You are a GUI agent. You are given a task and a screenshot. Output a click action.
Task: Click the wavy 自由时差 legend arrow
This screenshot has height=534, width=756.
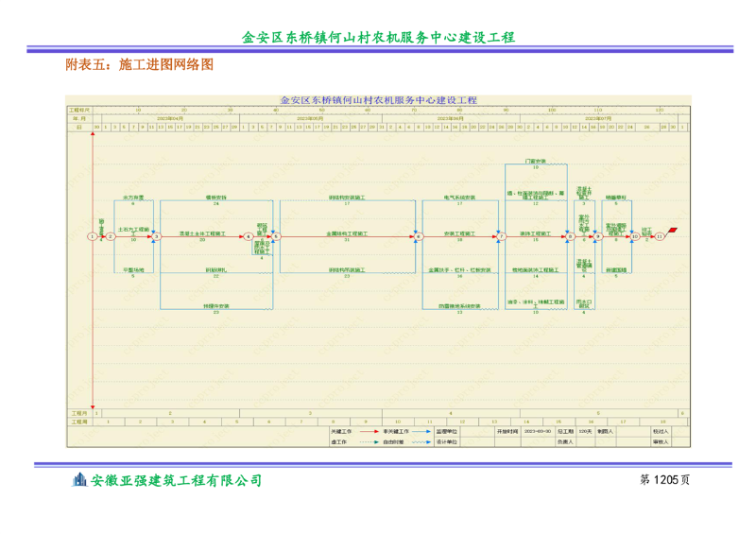pos(421,442)
